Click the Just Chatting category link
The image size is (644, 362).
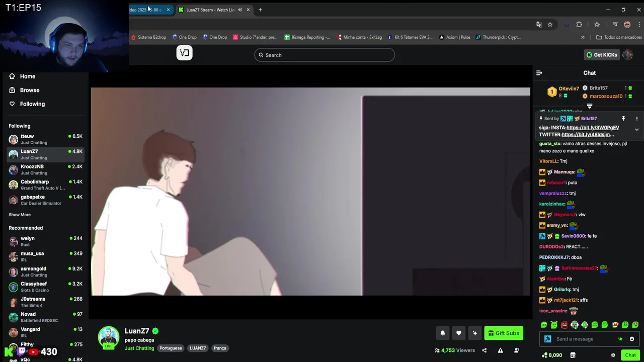tap(139, 348)
